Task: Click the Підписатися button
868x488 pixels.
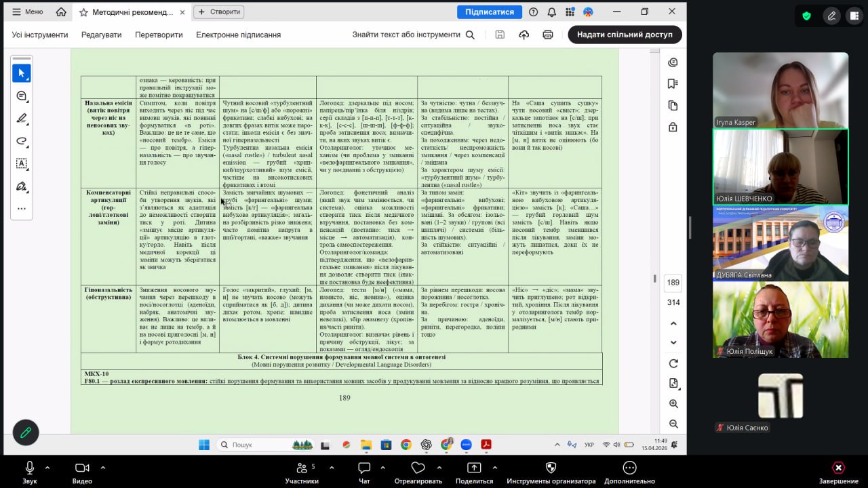Action: coord(489,12)
